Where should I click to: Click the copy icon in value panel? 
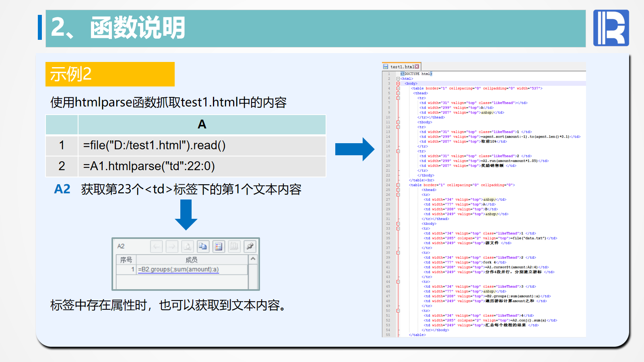pos(203,246)
